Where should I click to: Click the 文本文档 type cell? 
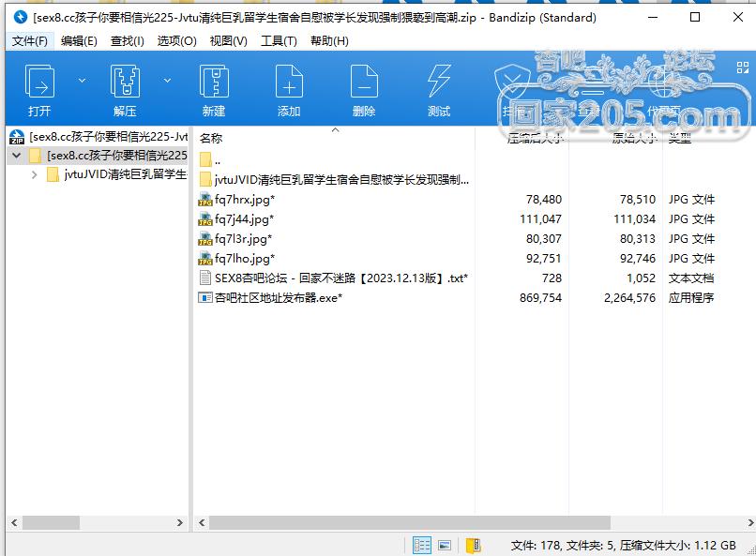[x=691, y=278]
